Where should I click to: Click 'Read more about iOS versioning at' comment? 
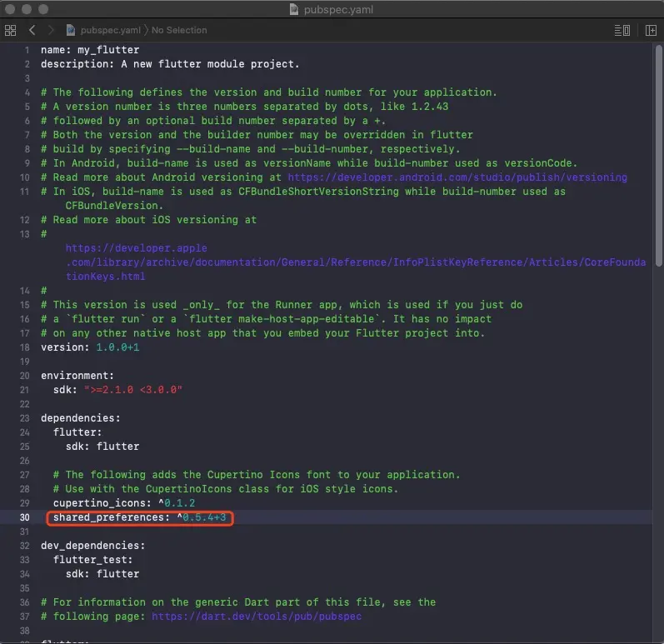[x=148, y=220]
